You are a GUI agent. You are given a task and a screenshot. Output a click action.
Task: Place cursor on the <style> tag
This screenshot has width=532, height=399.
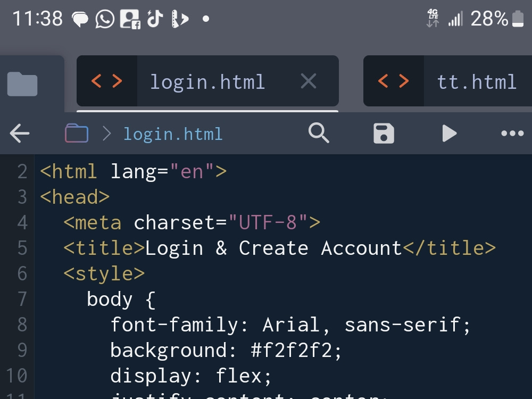click(104, 274)
